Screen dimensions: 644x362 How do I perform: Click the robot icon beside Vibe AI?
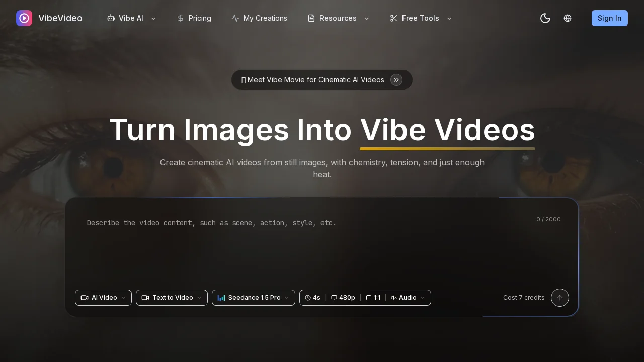(x=111, y=18)
